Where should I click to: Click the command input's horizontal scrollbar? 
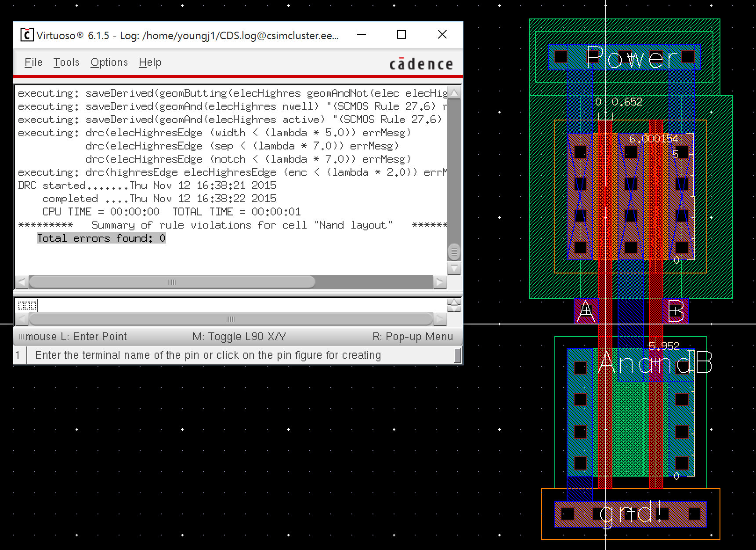click(231, 319)
